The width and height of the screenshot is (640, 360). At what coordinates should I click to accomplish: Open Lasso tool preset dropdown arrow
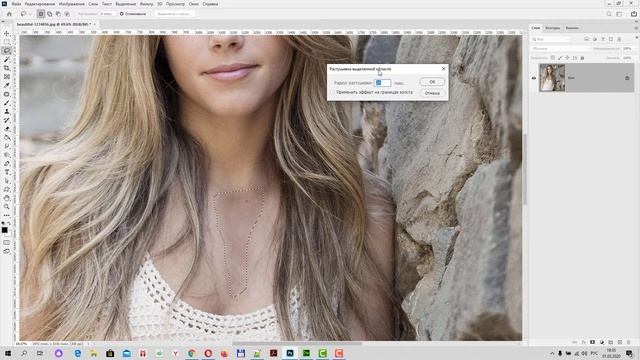click(x=29, y=14)
